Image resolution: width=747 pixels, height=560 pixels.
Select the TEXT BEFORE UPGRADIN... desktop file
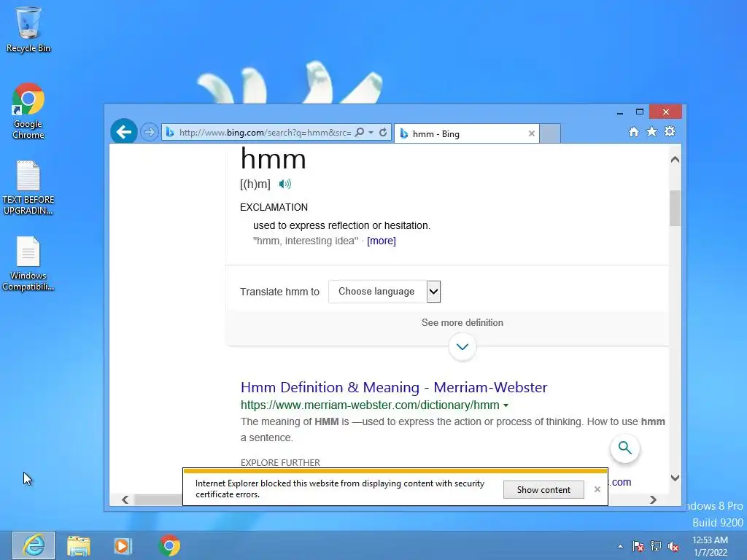pos(28,187)
